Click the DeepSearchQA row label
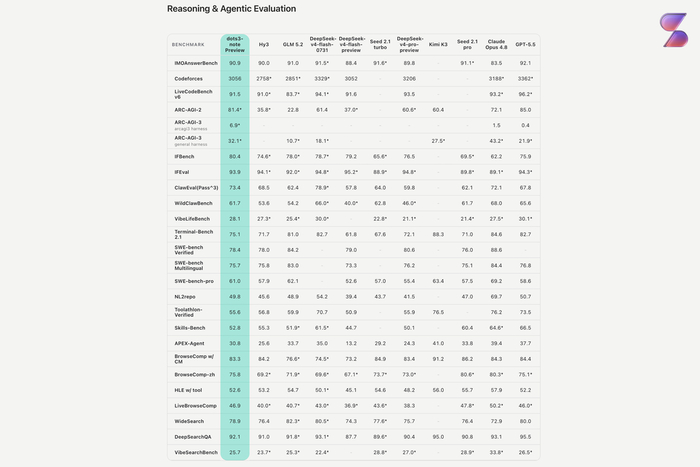 tap(193, 437)
